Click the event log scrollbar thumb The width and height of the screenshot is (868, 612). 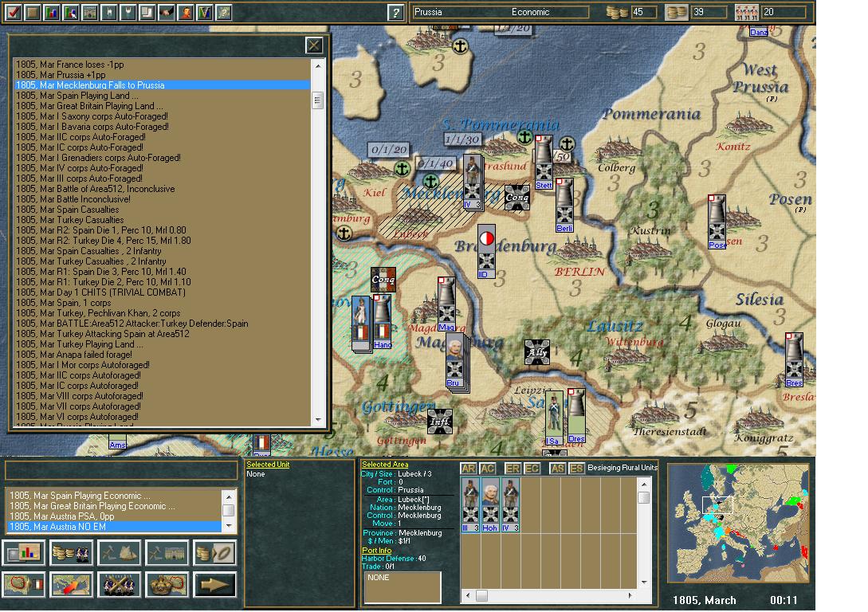318,100
